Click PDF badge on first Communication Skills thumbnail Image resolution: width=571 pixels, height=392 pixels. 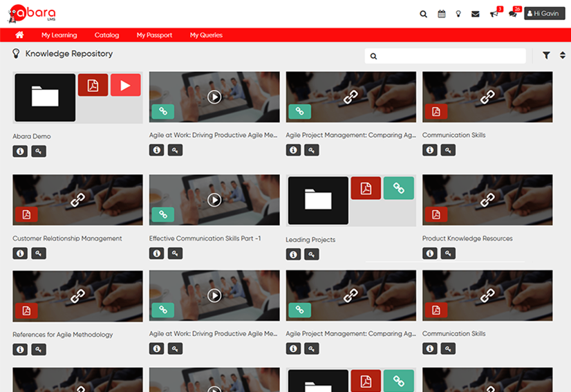point(436,111)
